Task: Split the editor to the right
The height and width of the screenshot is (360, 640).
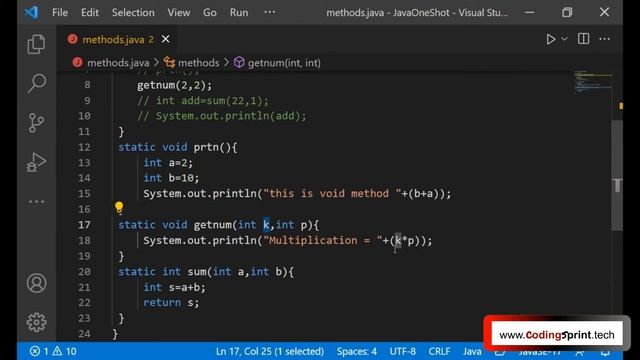Action: pyautogui.click(x=583, y=39)
